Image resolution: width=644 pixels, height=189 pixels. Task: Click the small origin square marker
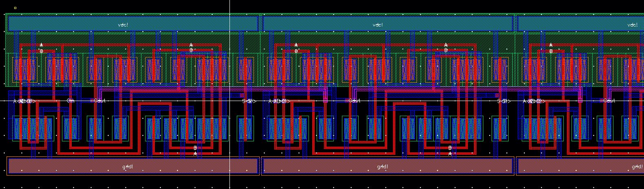click(15, 7)
